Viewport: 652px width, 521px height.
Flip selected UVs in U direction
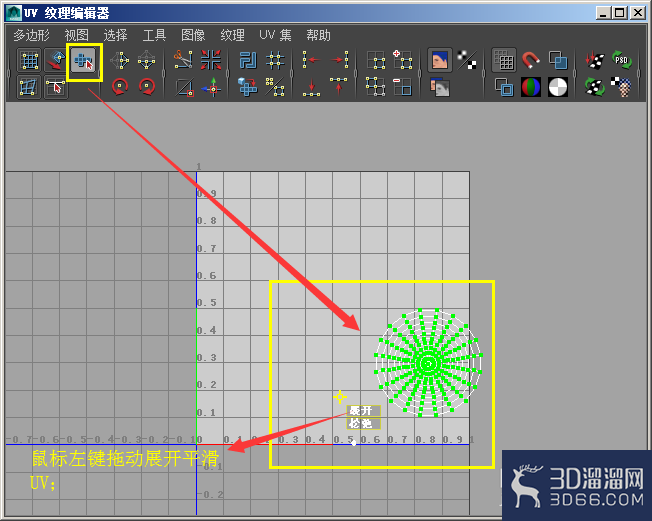pyautogui.click(x=120, y=61)
